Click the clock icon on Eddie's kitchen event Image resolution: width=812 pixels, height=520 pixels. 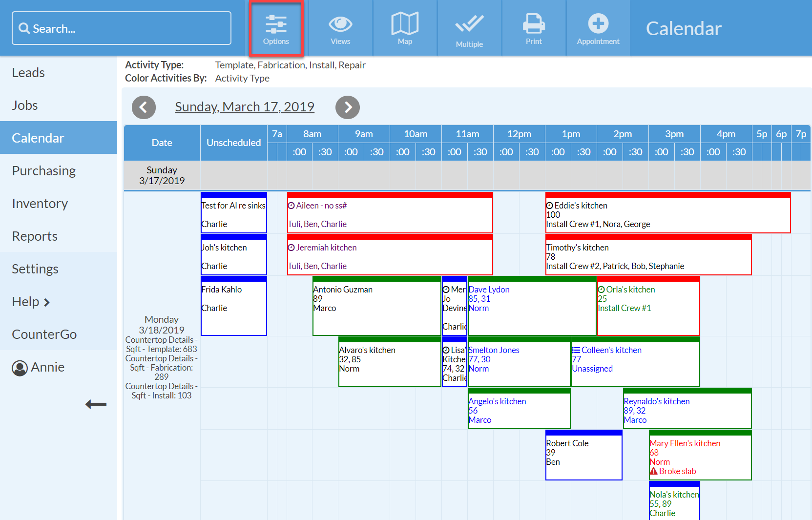click(x=550, y=205)
